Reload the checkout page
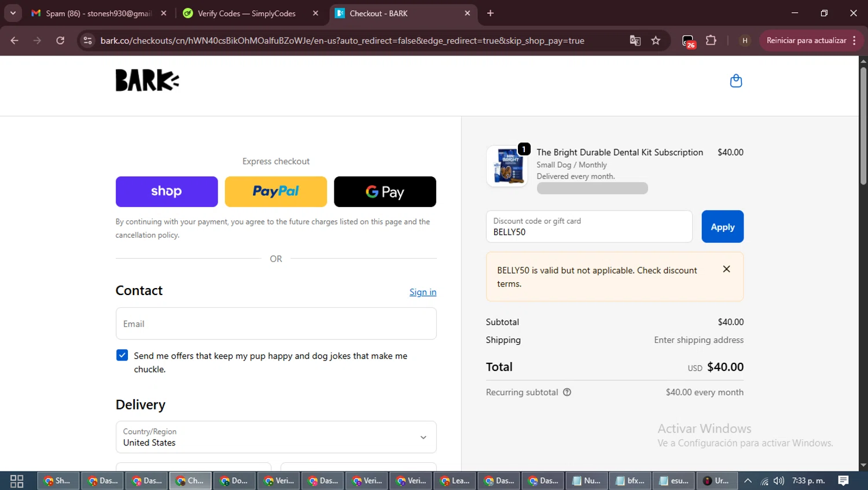Screen dimensions: 868x490 point(60,40)
